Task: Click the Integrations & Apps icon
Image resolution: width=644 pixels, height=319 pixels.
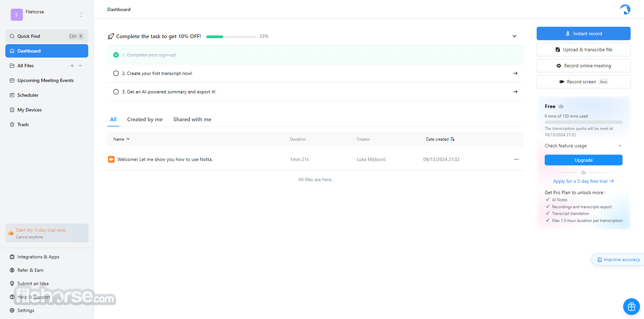Action: point(12,257)
